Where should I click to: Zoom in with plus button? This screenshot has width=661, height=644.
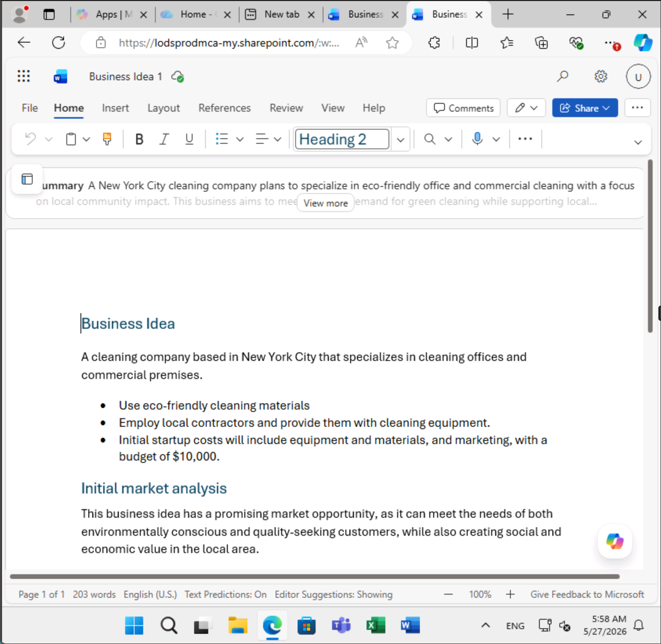click(511, 594)
